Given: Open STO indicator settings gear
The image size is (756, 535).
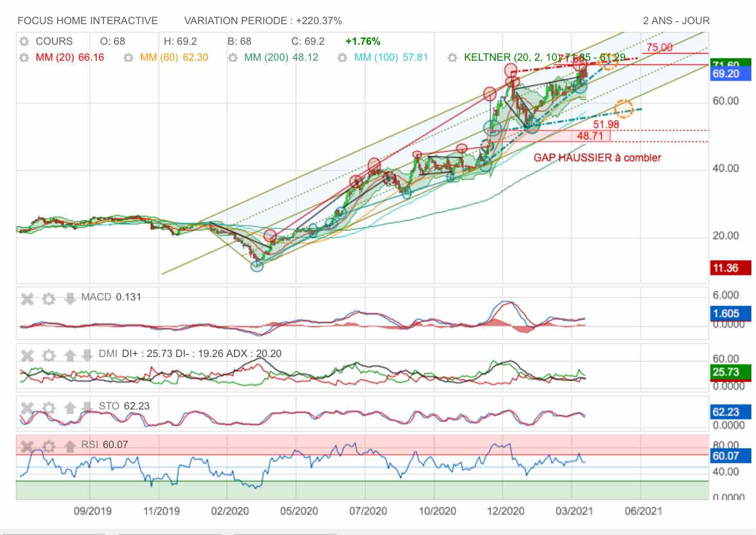Looking at the screenshot, I should [49, 408].
